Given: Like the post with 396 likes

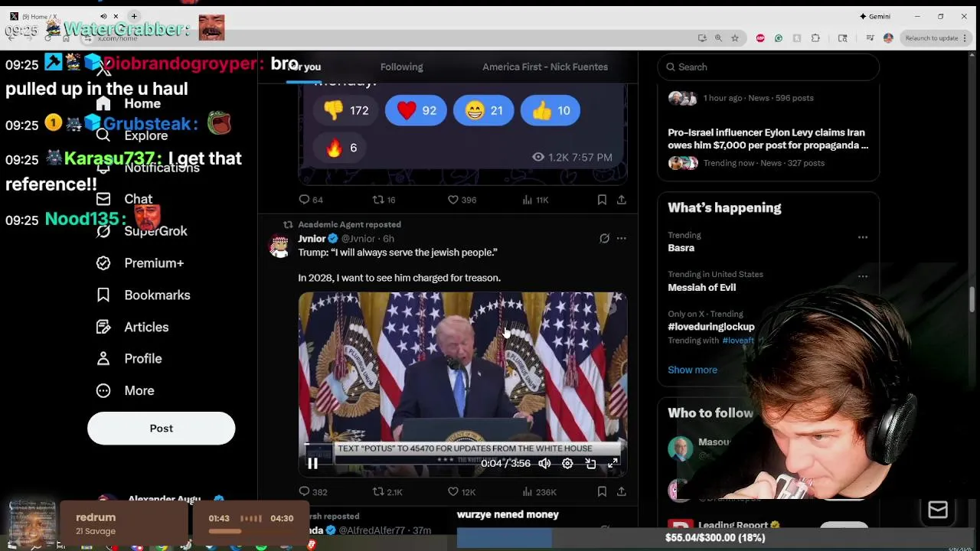Looking at the screenshot, I should coord(462,200).
